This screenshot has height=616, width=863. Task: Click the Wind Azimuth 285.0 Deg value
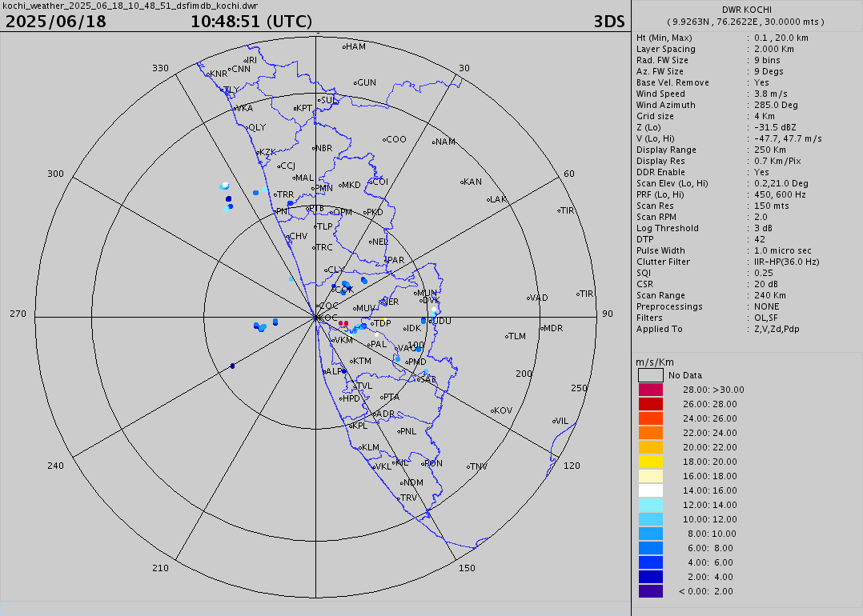point(776,105)
